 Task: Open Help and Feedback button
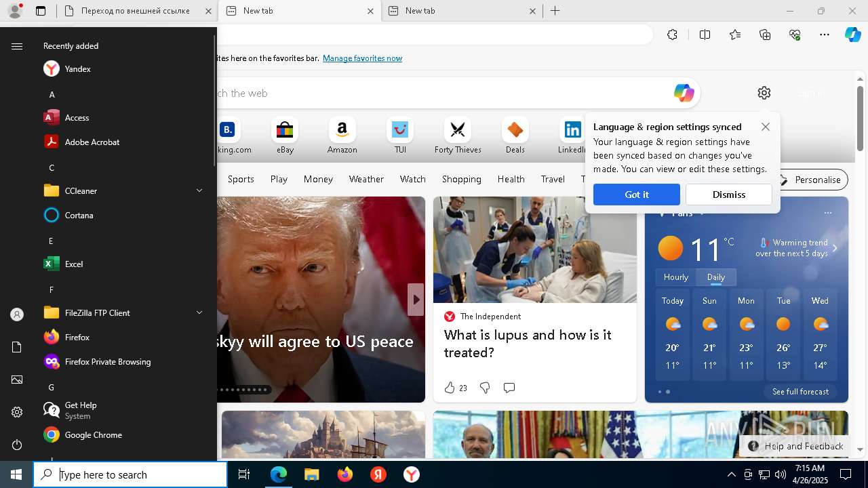click(x=796, y=446)
